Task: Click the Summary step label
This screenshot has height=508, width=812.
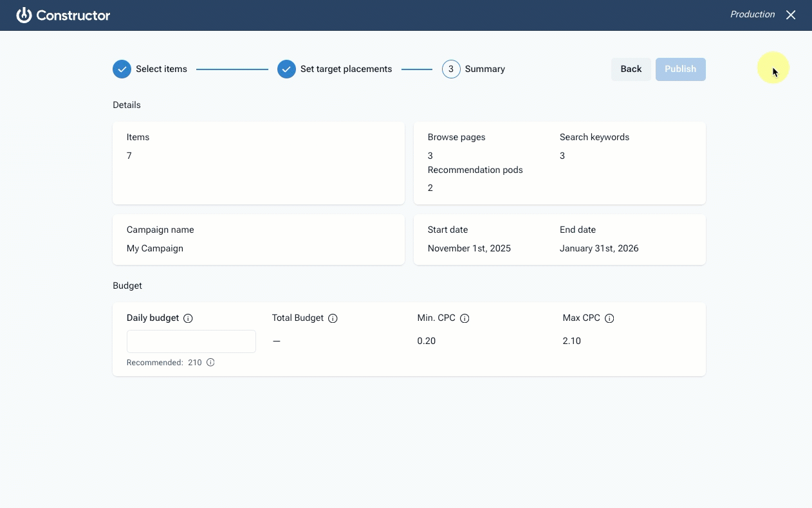Action: coord(485,69)
